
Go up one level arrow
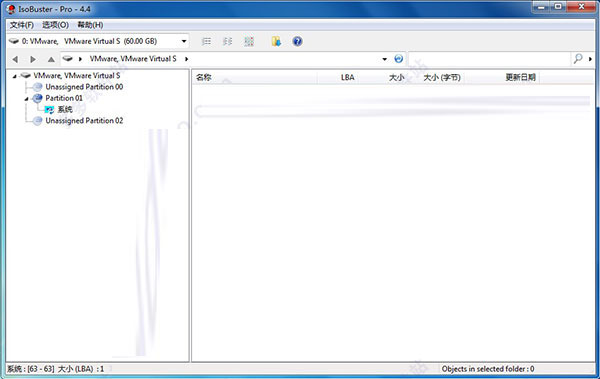point(51,59)
